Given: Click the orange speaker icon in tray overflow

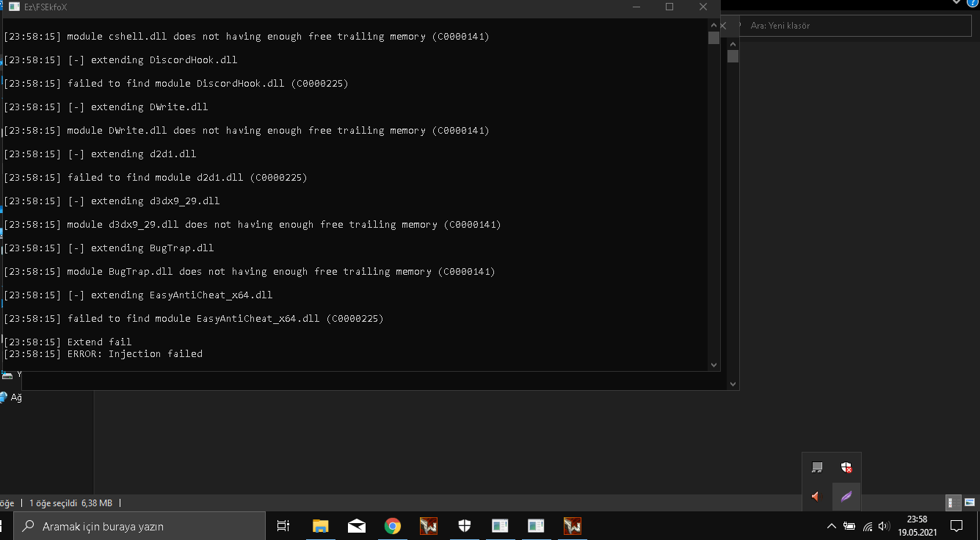Looking at the screenshot, I should [817, 497].
